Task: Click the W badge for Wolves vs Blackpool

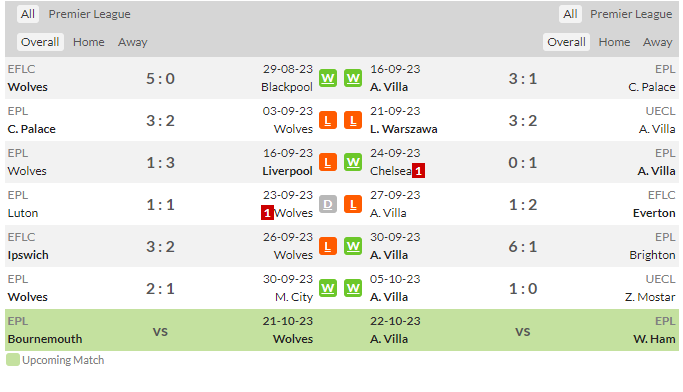Action: (x=328, y=78)
